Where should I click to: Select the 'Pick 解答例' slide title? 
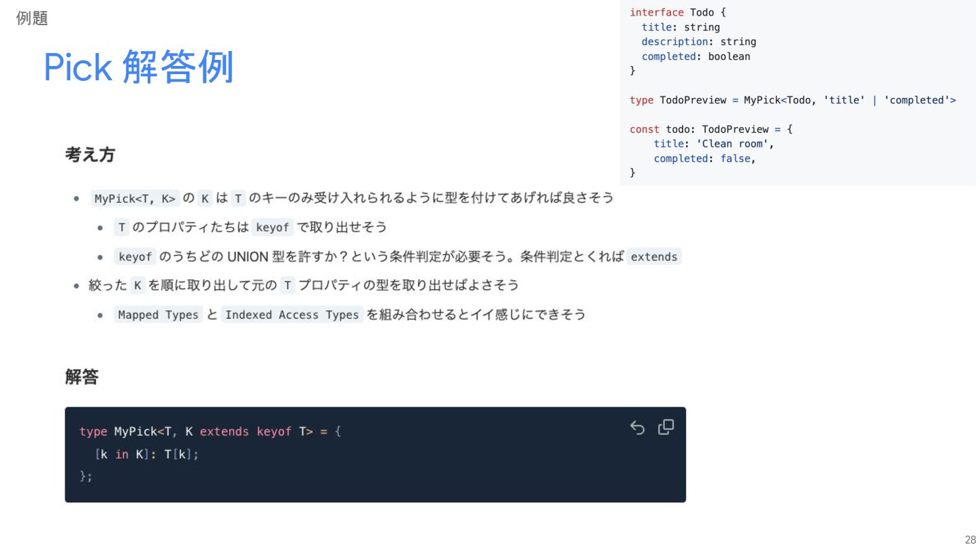pyautogui.click(x=139, y=67)
